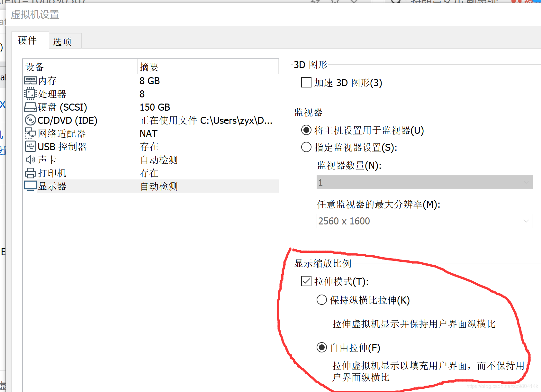Click the hard disk (硬盘 SCSI) icon

tap(30, 107)
